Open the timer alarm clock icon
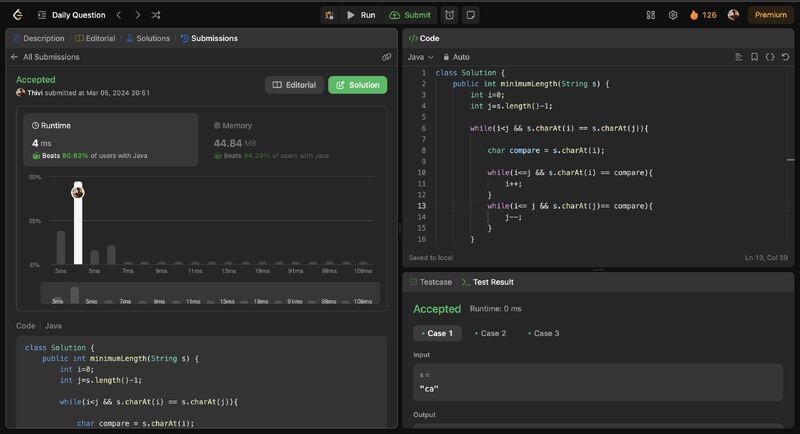This screenshot has width=800, height=434. click(450, 15)
